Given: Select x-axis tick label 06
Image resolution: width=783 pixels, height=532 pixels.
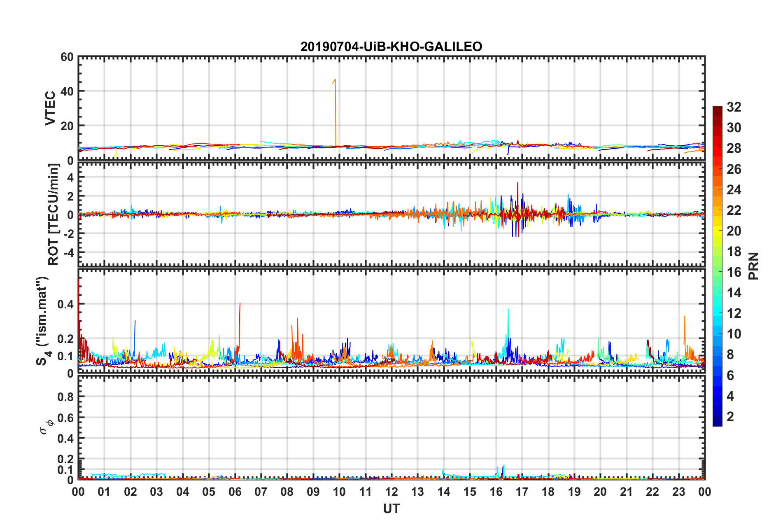Looking at the screenshot, I should pos(235,492).
